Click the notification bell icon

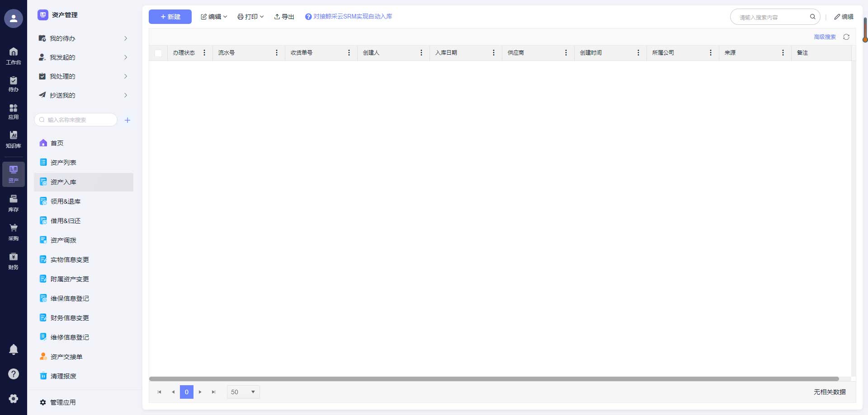click(14, 349)
